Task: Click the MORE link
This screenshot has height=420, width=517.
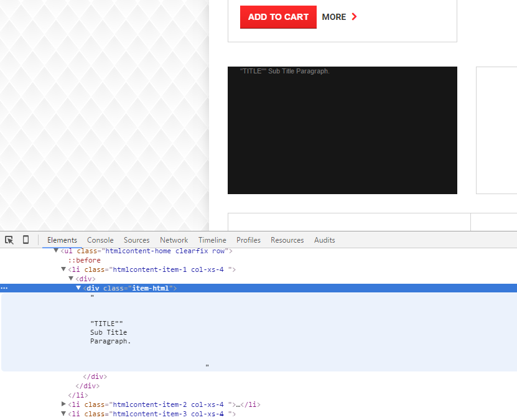Action: pos(334,17)
